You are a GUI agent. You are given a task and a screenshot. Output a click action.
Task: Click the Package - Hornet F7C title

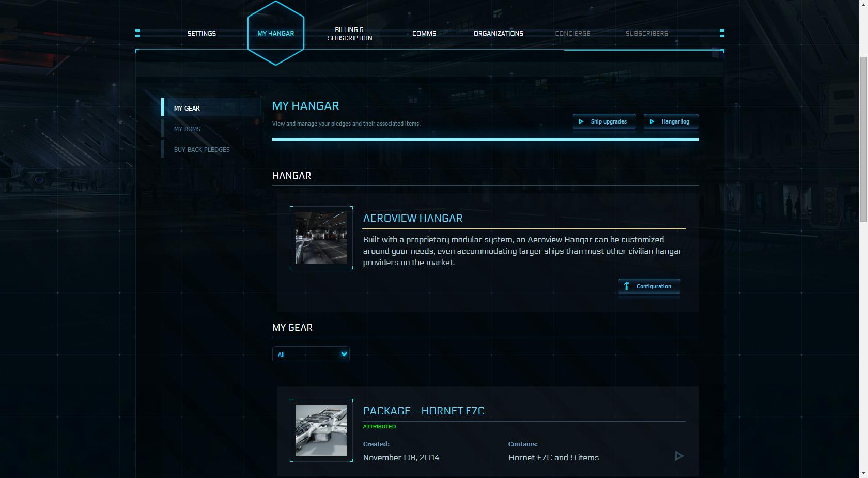pyautogui.click(x=424, y=411)
